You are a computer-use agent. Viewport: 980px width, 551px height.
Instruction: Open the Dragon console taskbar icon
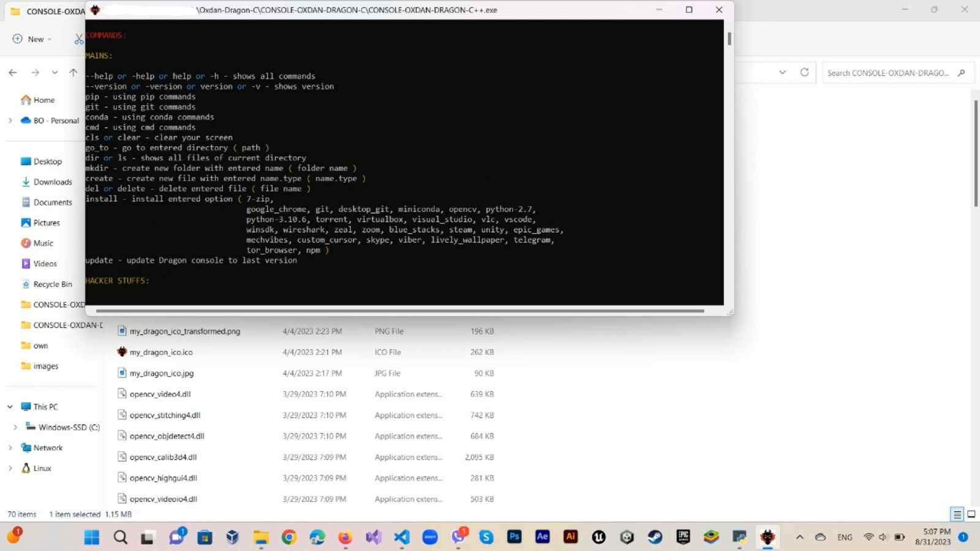(x=767, y=537)
